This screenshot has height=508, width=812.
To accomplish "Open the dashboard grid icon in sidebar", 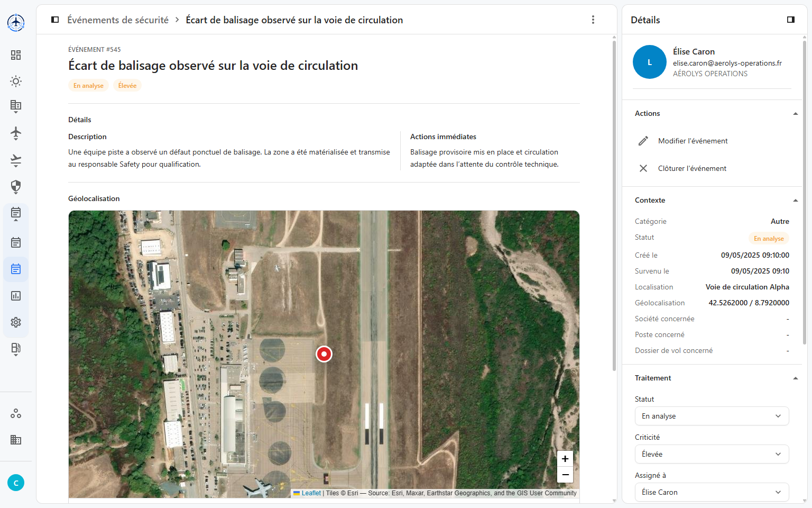I will point(16,55).
